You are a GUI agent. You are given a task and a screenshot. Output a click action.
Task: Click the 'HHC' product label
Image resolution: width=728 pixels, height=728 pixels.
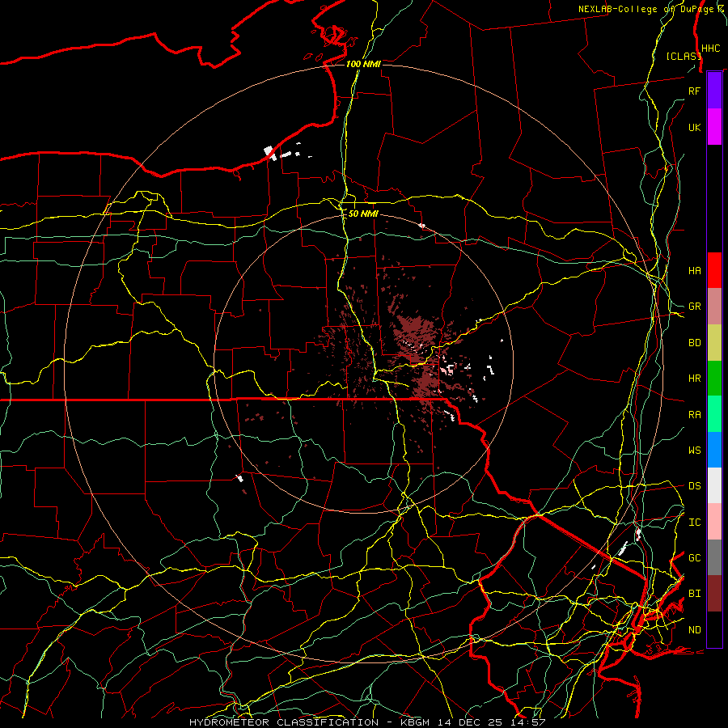pyautogui.click(x=711, y=49)
